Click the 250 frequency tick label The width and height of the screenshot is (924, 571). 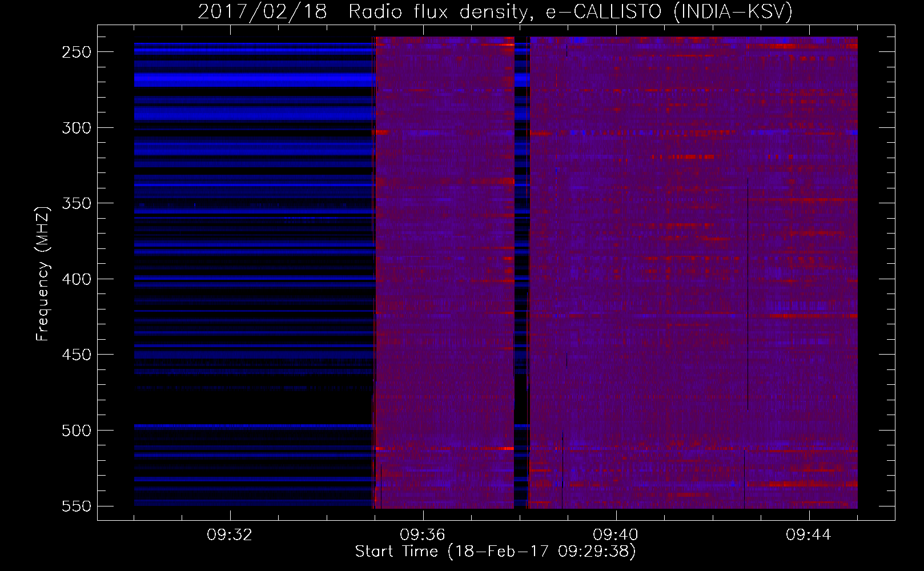77,52
